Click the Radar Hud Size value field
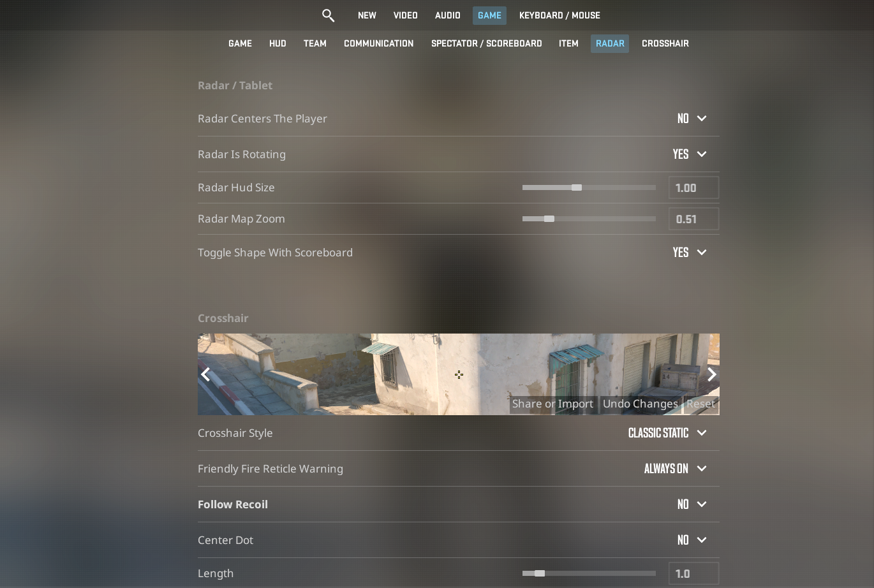This screenshot has width=874, height=588. (693, 187)
